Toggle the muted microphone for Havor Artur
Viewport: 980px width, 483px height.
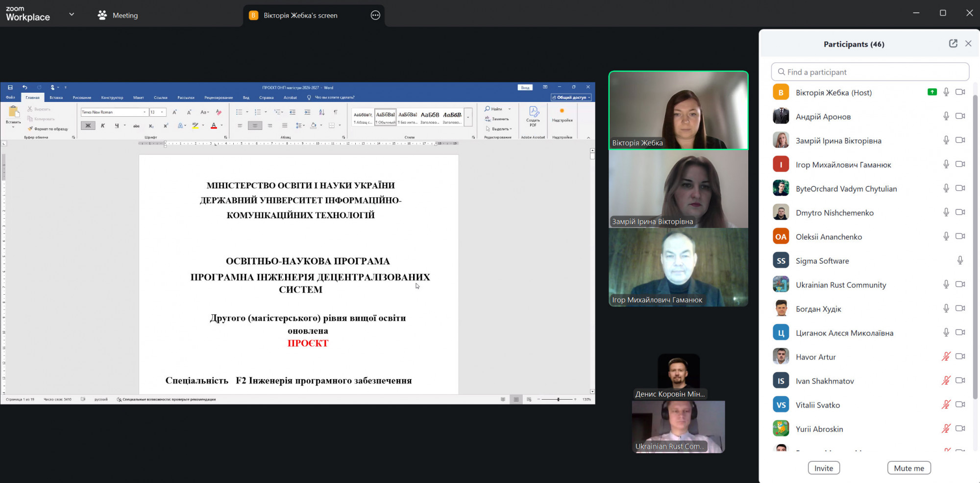[x=946, y=356]
